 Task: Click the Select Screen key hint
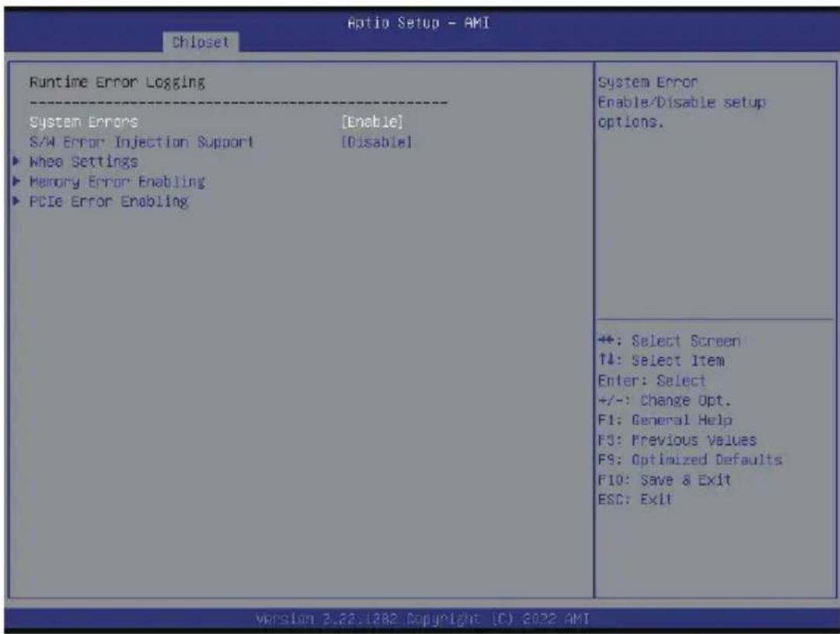(669, 341)
